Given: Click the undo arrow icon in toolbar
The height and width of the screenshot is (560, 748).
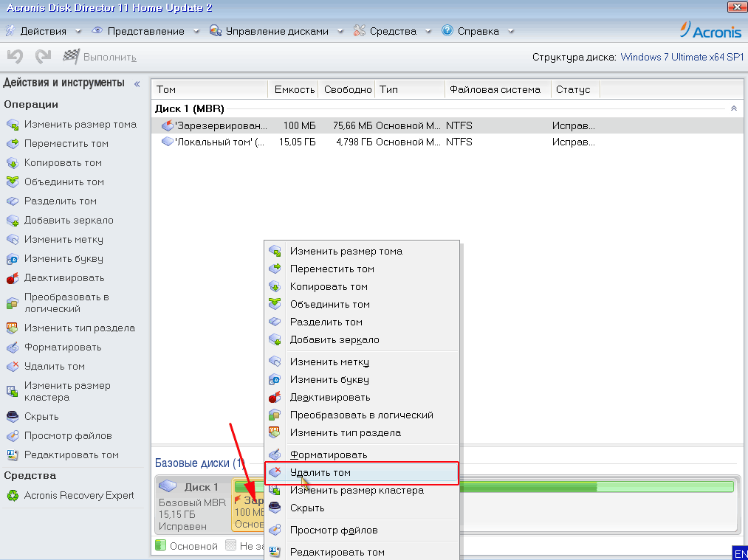Looking at the screenshot, I should [15, 57].
